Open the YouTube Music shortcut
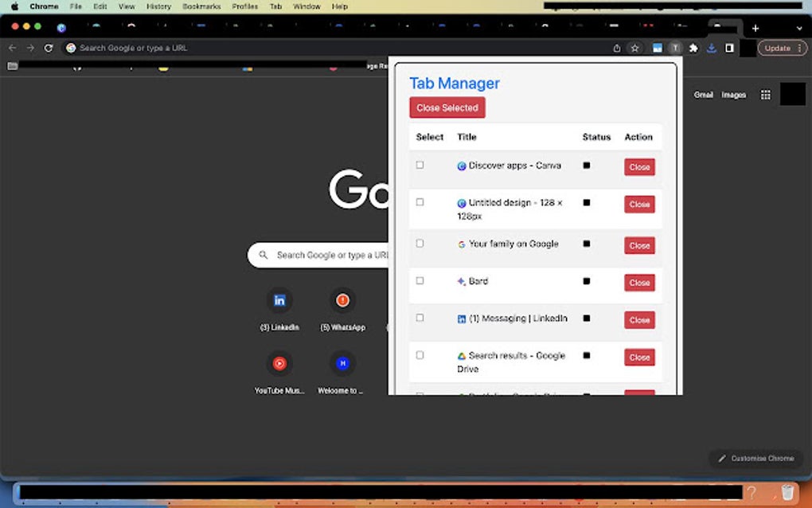This screenshot has width=812, height=508. (279, 363)
